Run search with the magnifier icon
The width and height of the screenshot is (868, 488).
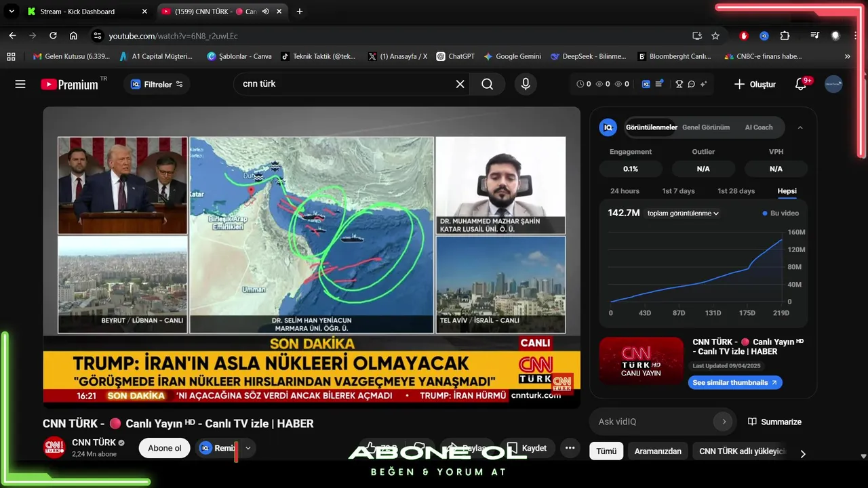(488, 84)
